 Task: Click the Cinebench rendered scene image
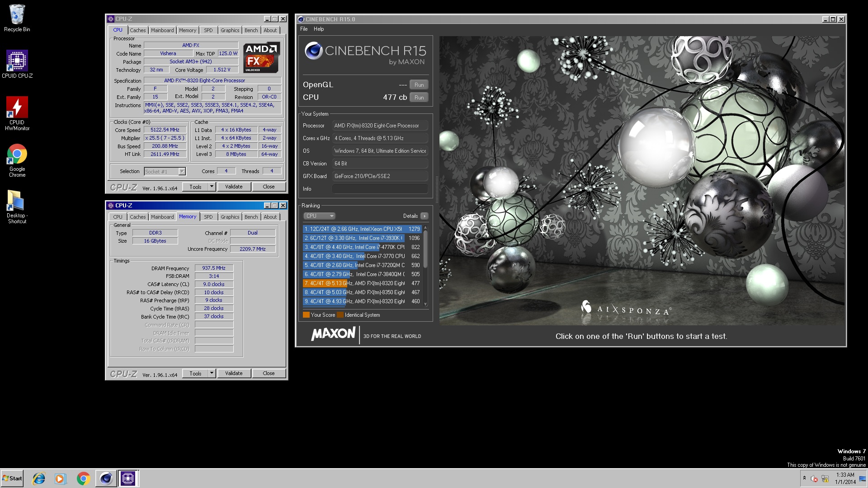pyautogui.click(x=642, y=181)
